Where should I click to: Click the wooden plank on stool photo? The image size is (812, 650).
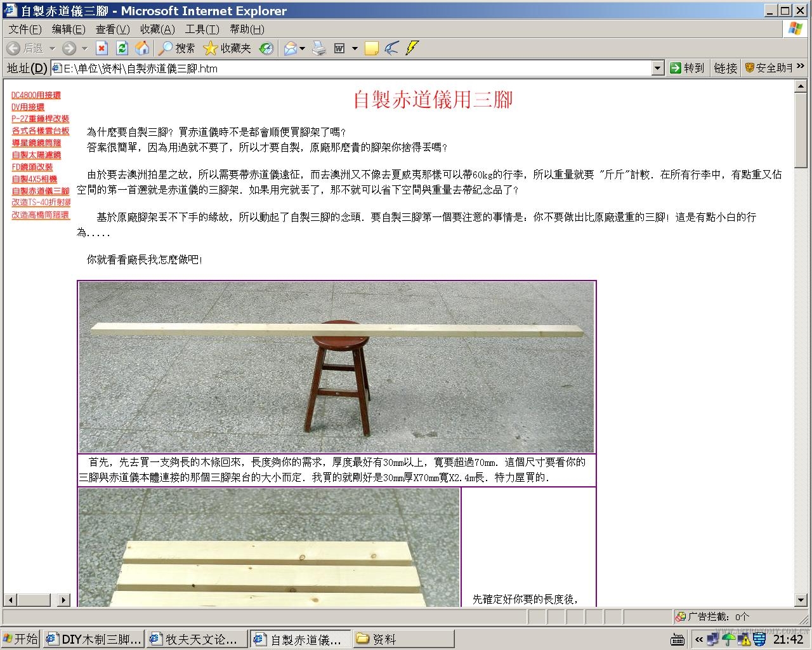point(336,368)
